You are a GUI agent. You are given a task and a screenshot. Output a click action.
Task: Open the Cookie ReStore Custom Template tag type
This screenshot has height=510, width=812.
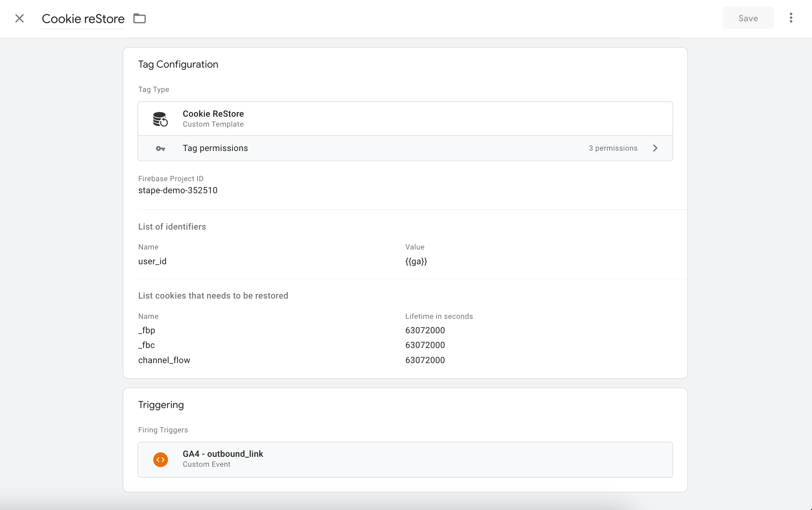405,119
